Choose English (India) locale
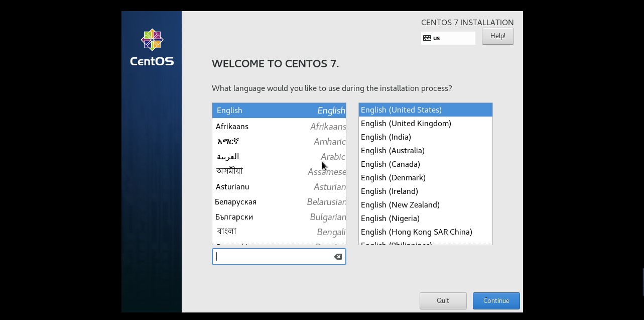 pyautogui.click(x=425, y=137)
